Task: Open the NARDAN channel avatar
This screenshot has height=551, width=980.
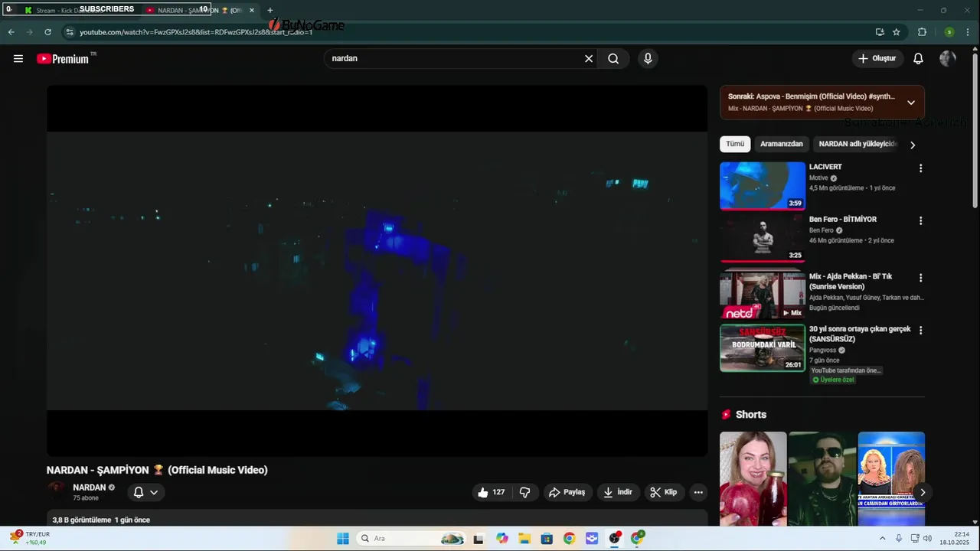Action: 57,491
